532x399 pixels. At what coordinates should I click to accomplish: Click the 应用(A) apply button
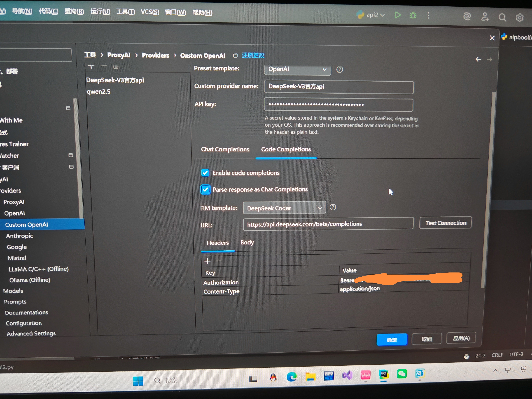pos(461,338)
